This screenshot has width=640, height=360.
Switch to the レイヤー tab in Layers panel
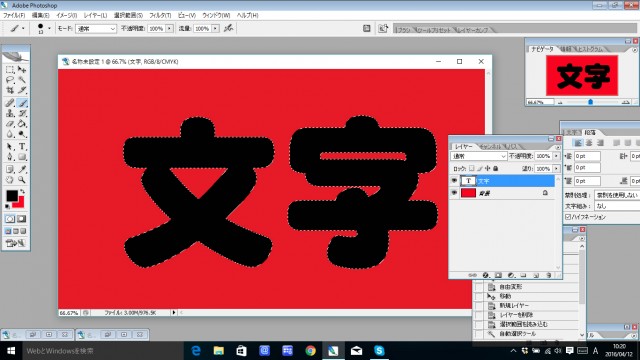point(464,146)
